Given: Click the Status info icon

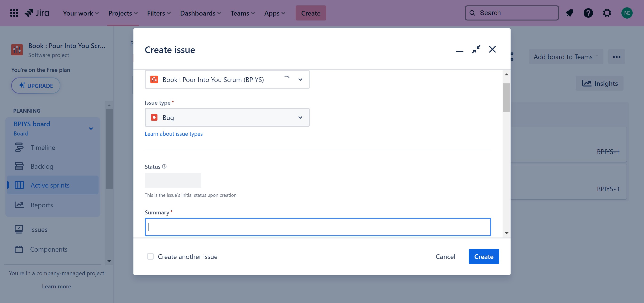Looking at the screenshot, I should point(164,166).
